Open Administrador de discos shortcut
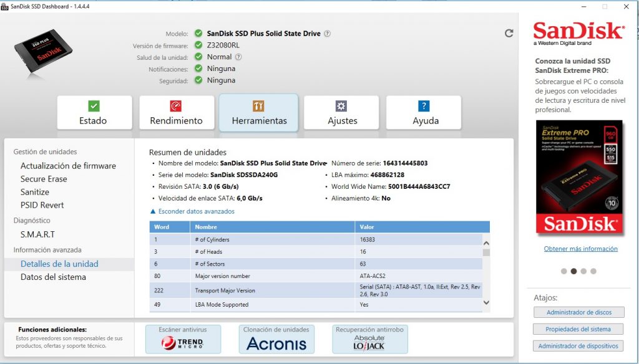The width and height of the screenshot is (639, 364). click(x=578, y=312)
